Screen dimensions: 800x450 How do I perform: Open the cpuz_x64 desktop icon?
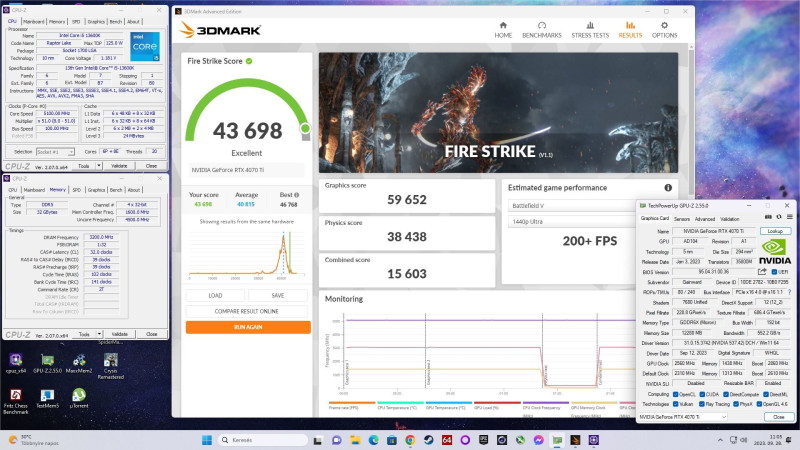pos(16,363)
